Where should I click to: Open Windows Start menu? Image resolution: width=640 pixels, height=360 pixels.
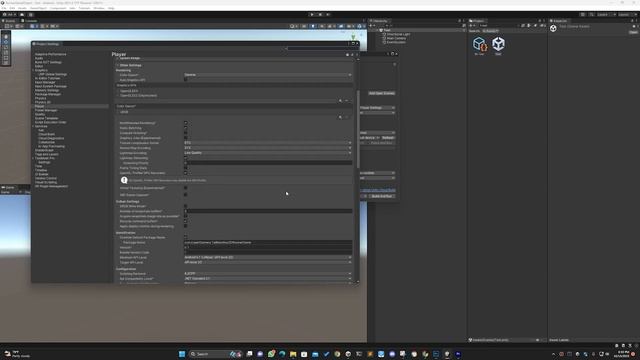[x=182, y=354]
